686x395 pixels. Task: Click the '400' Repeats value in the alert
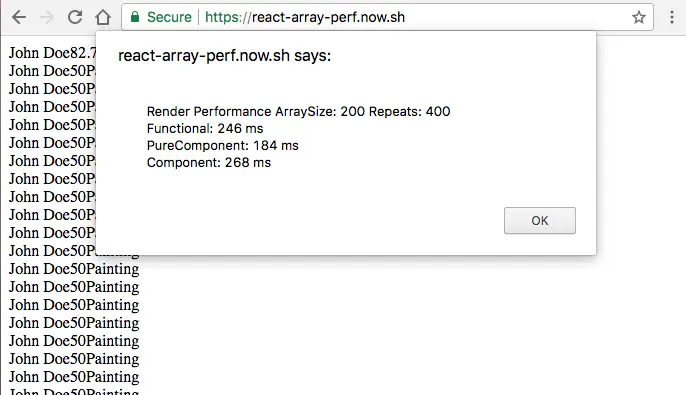pyautogui.click(x=438, y=112)
